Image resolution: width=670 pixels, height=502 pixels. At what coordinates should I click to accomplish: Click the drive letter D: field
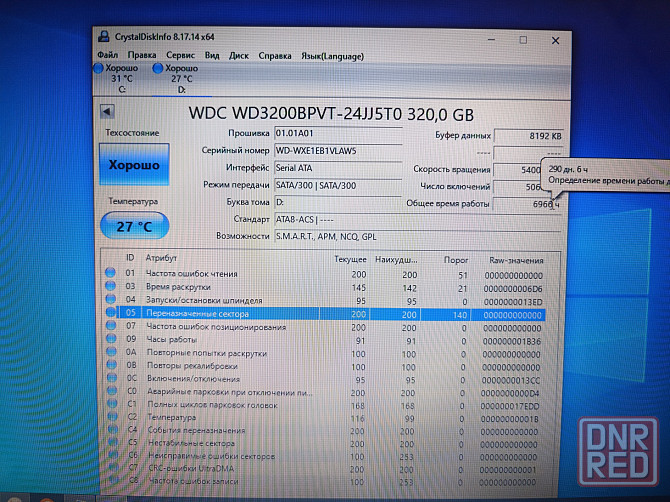[x=338, y=202]
